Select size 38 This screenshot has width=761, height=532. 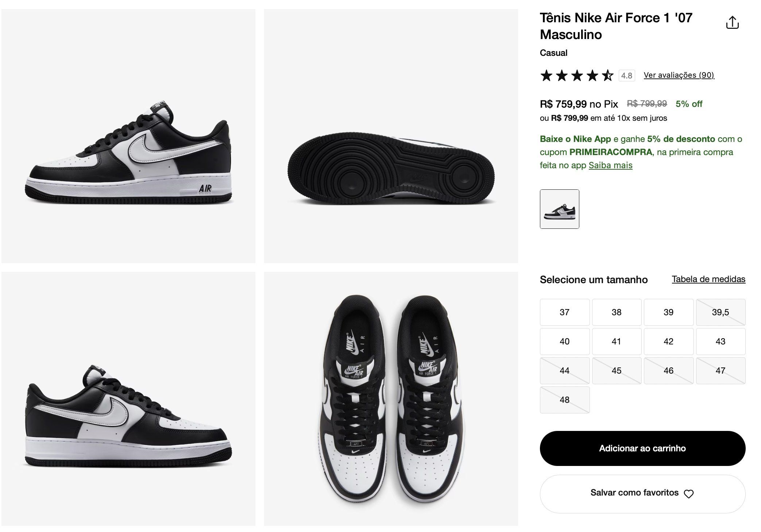617,312
